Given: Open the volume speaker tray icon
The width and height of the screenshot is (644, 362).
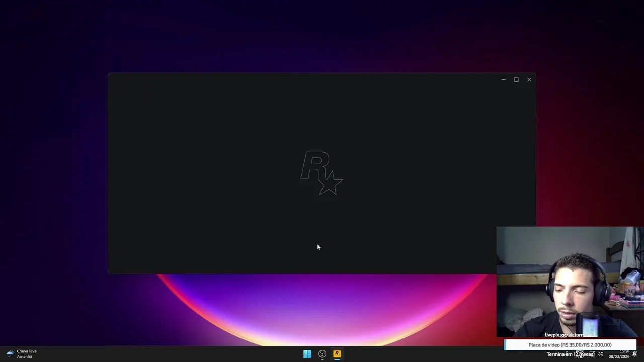Looking at the screenshot, I should (600, 354).
